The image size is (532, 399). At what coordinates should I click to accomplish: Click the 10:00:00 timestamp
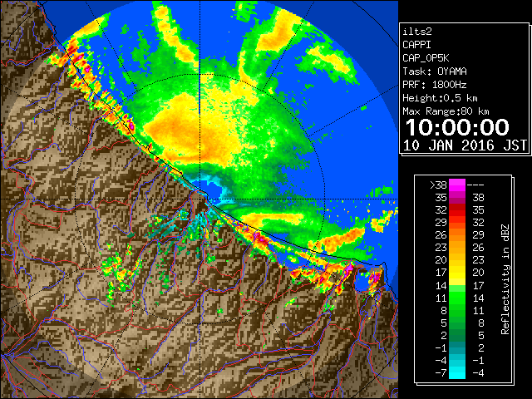(457, 127)
